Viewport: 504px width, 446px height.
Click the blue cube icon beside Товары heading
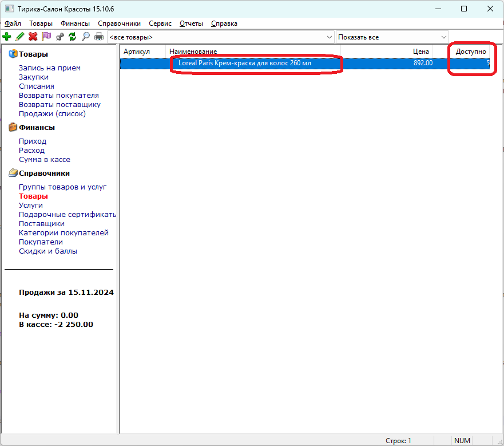pos(13,54)
